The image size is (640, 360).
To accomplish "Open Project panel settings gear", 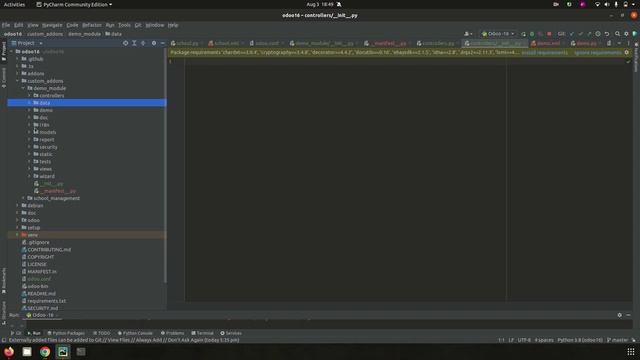I will point(154,43).
